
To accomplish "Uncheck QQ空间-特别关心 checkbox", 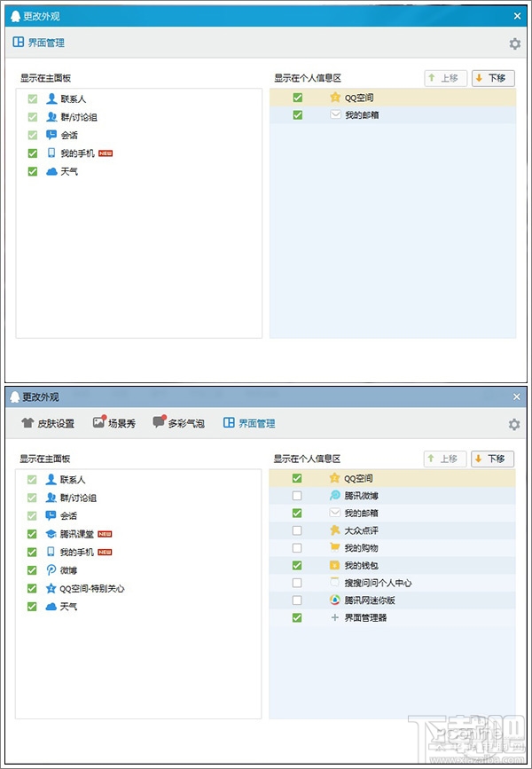I will click(x=32, y=589).
